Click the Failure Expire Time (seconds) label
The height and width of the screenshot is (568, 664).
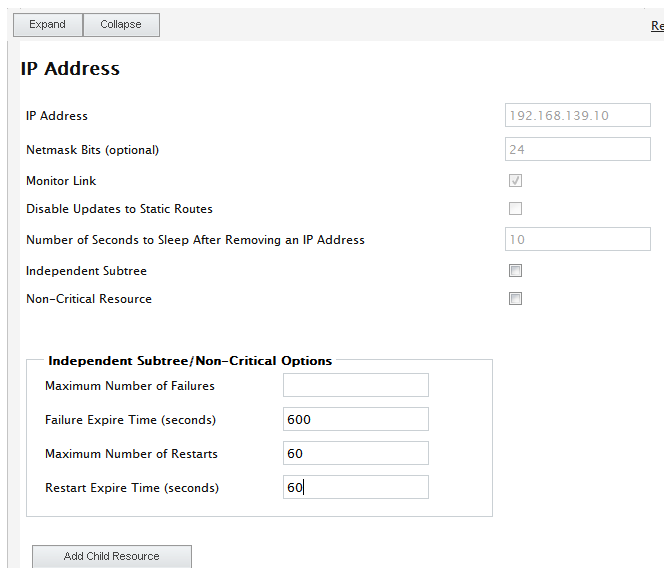(x=130, y=420)
